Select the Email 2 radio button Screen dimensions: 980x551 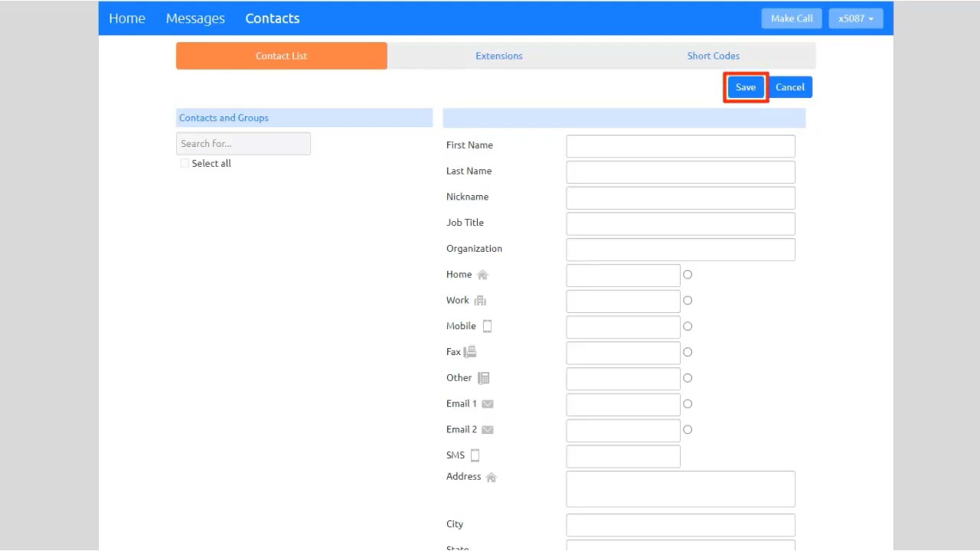(x=688, y=430)
